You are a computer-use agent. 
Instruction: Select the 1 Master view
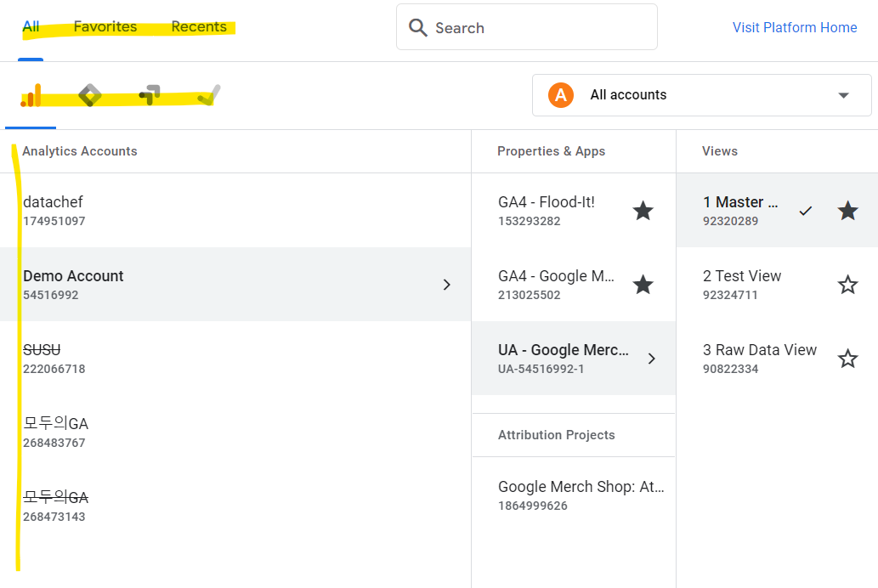tap(777, 211)
